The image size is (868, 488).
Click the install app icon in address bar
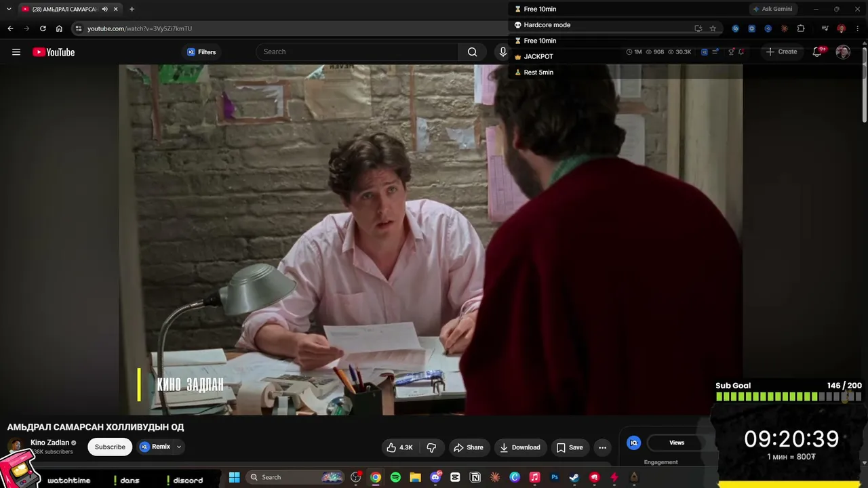coord(698,28)
